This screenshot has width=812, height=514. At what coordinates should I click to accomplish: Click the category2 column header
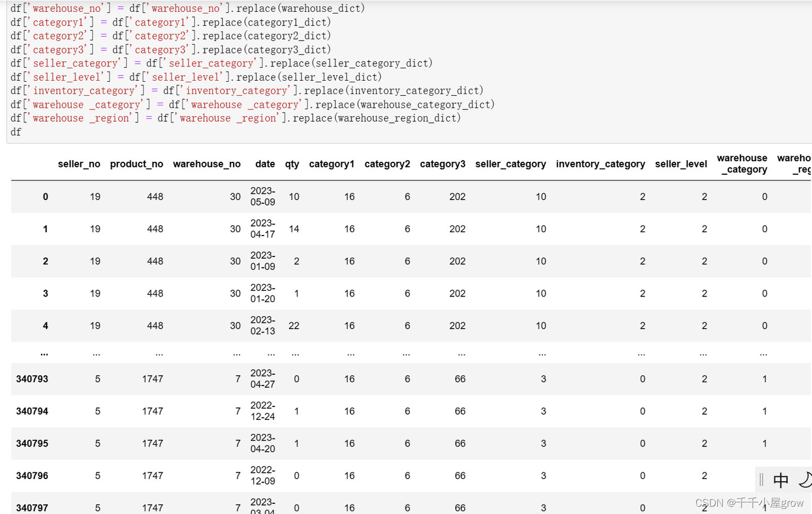(387, 164)
